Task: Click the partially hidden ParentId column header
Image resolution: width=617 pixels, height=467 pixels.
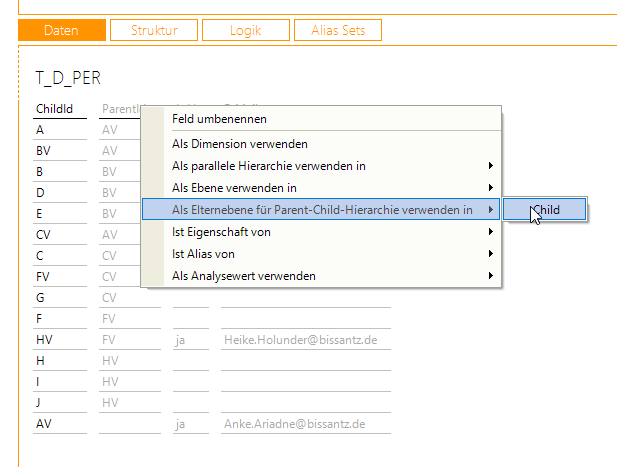Action: coord(120,108)
